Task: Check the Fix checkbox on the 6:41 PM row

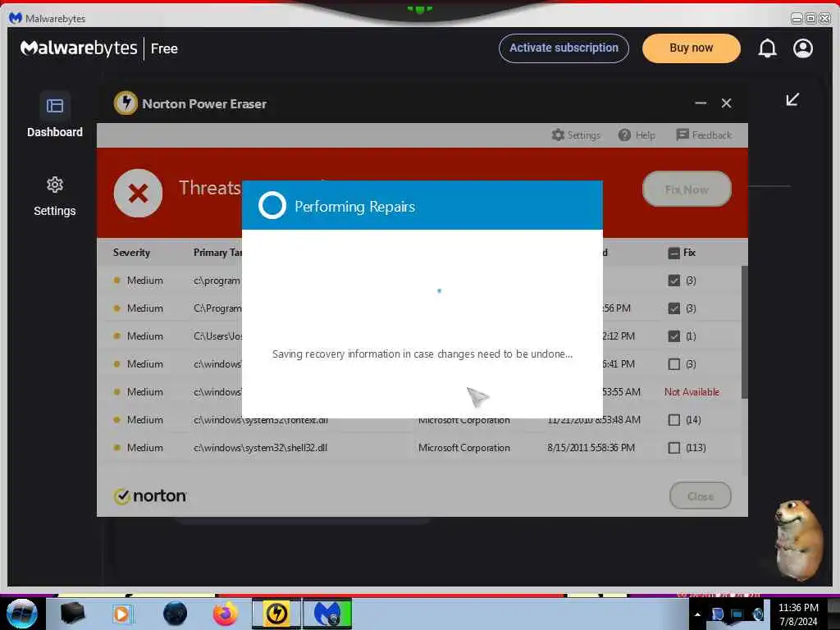Action: (x=674, y=364)
